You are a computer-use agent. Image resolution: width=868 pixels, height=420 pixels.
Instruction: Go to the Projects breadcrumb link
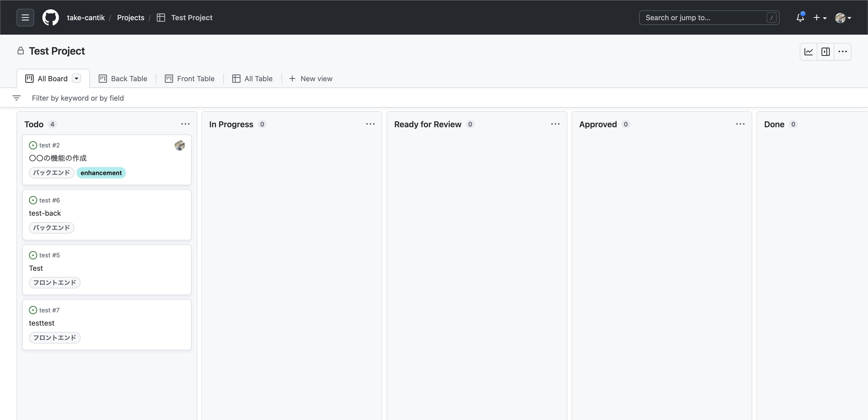(131, 18)
